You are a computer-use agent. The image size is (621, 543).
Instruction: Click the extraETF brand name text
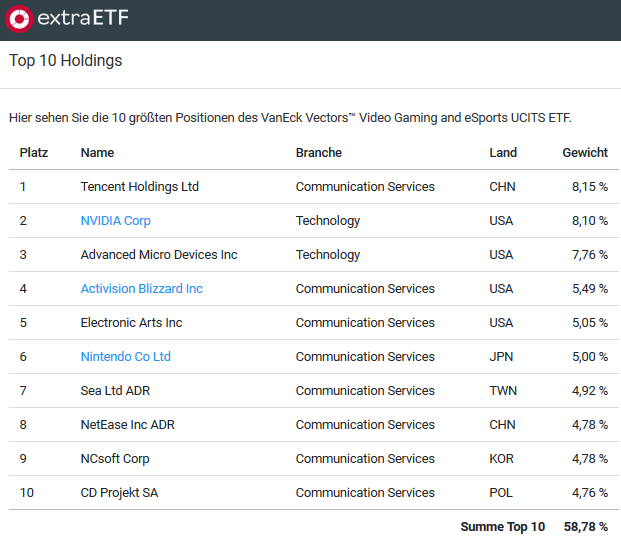tap(83, 18)
